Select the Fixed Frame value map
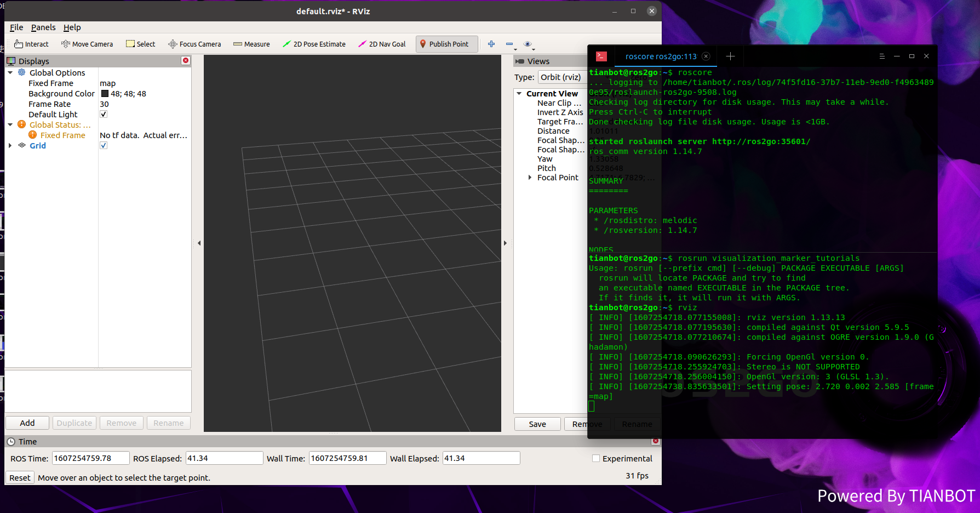Viewport: 980px width, 513px height. click(108, 83)
